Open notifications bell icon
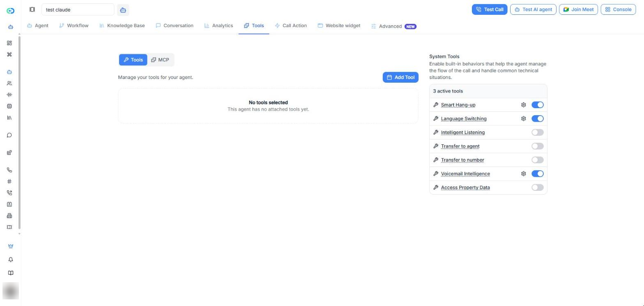 tap(11, 260)
